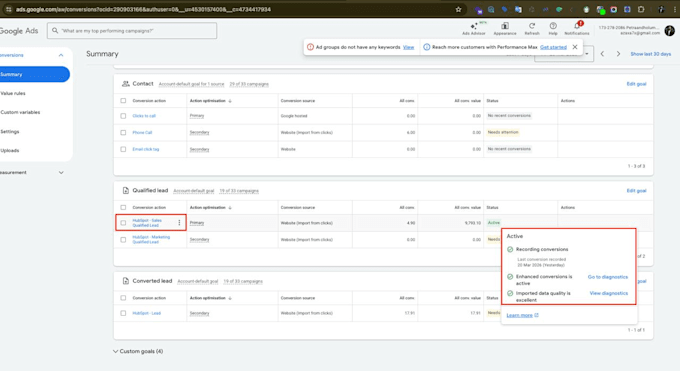Tick the Phone Call checkbox

pyautogui.click(x=123, y=132)
